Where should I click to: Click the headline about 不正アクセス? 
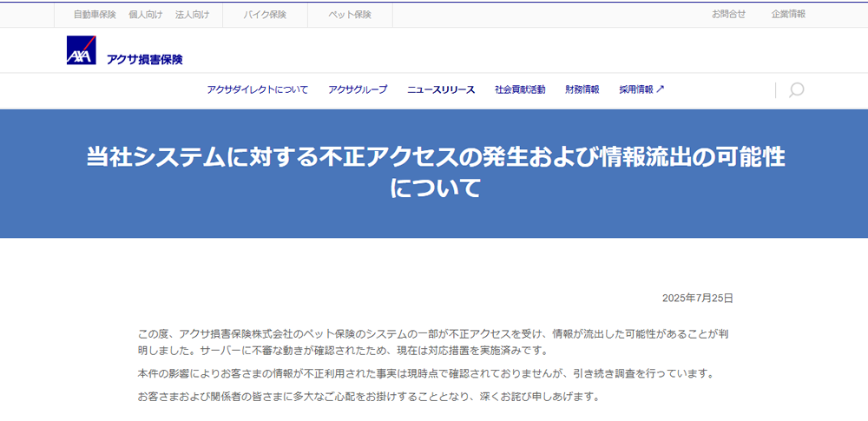[435, 174]
